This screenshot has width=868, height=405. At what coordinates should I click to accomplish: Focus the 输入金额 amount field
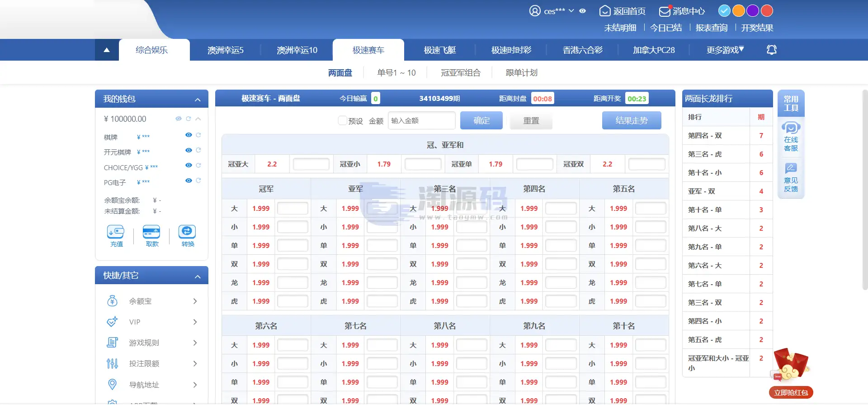pos(421,121)
